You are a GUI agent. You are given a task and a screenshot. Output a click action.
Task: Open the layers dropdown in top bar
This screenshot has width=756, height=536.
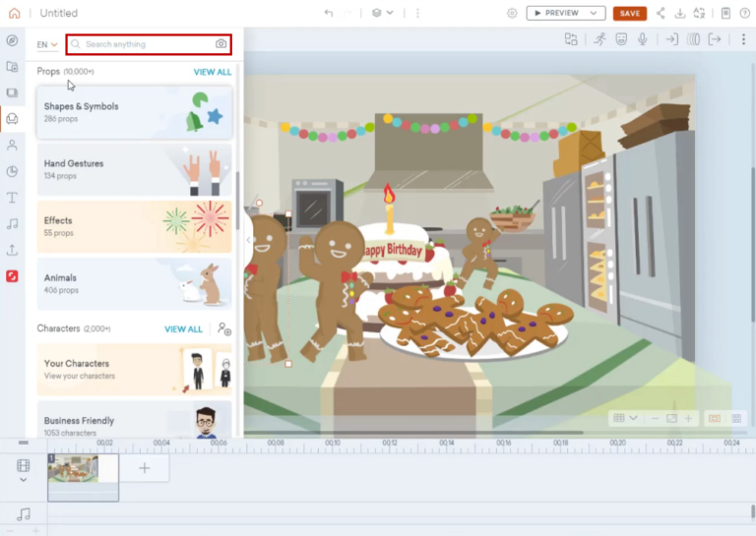[x=382, y=13]
